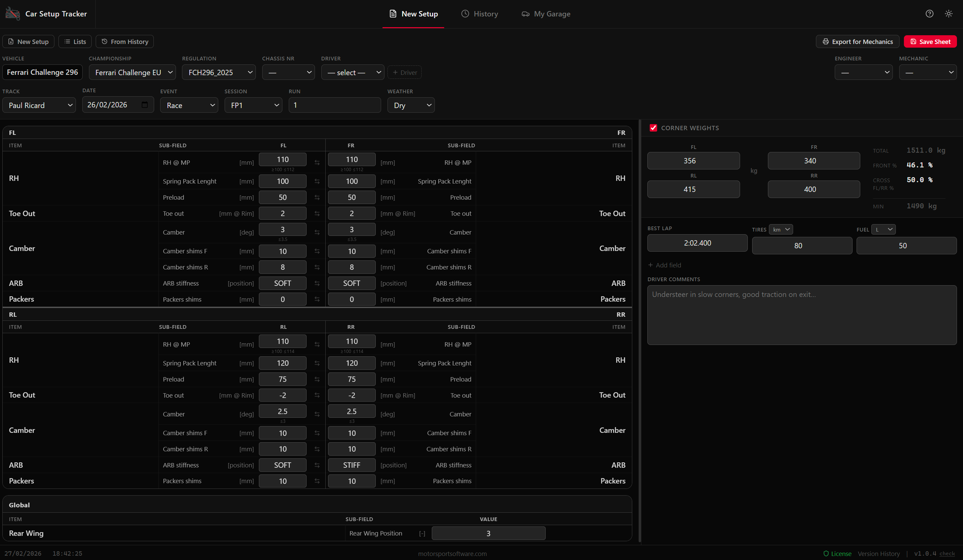Open Lists via its list icon
Screen dimensions: 963x560
(66, 41)
